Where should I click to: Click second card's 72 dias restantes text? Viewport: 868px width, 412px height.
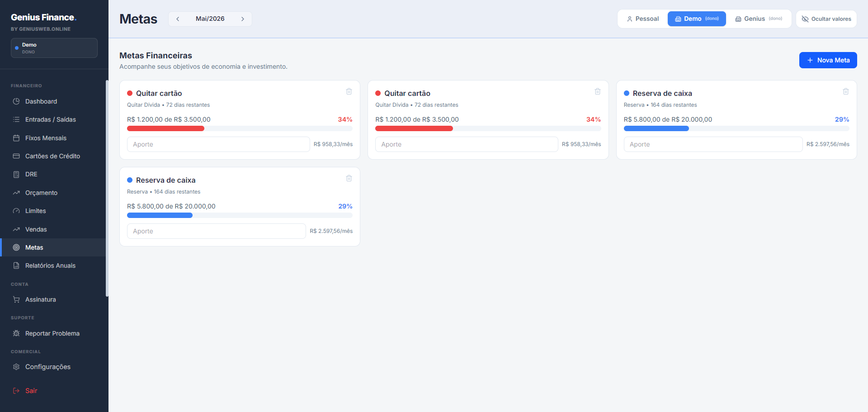click(x=436, y=105)
